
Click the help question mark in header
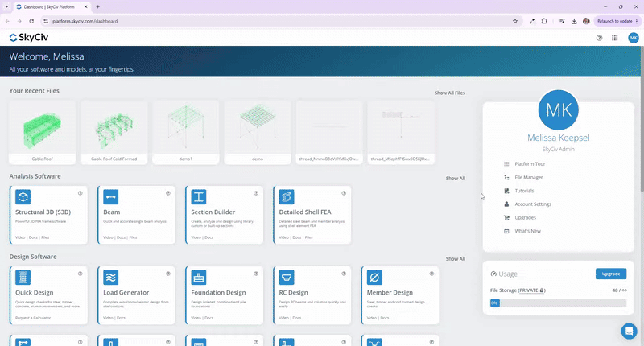tap(599, 38)
